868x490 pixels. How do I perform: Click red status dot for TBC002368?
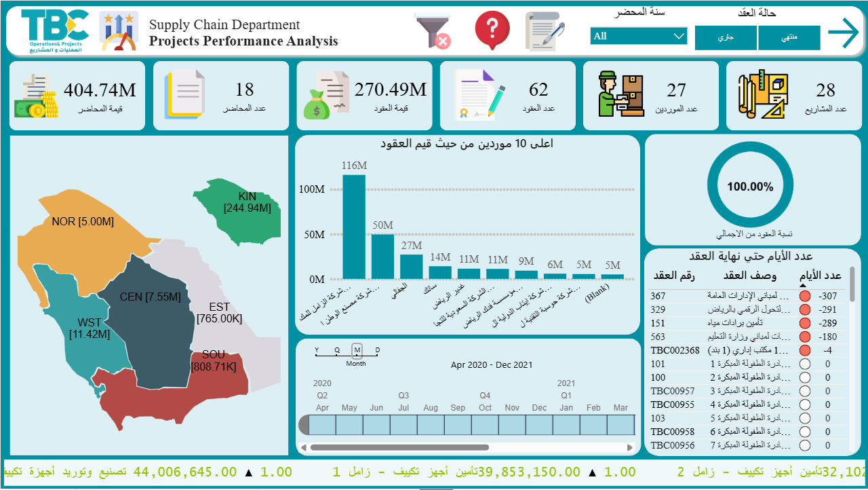805,350
